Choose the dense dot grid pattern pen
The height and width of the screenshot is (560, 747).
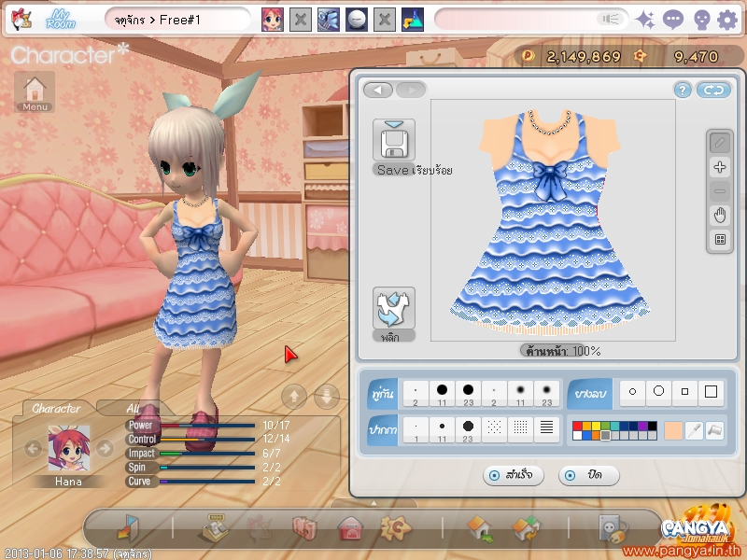click(x=520, y=430)
